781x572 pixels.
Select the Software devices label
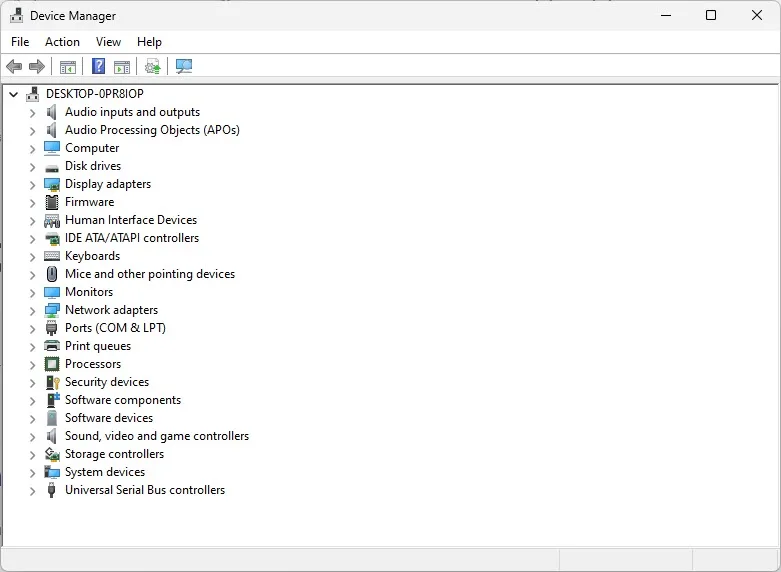click(109, 418)
